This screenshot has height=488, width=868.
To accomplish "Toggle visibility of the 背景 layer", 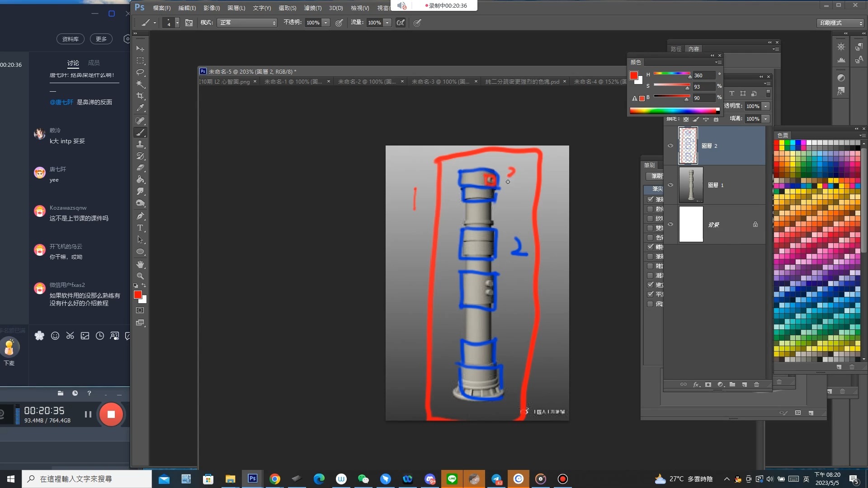I will [x=670, y=224].
